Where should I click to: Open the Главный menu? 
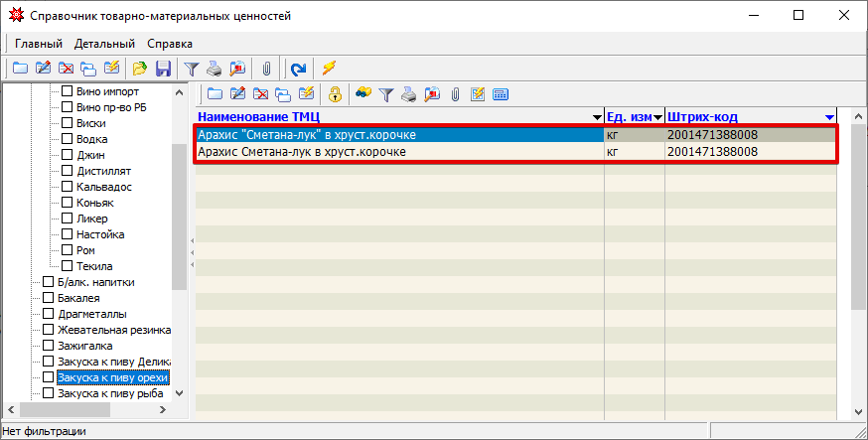(x=39, y=44)
